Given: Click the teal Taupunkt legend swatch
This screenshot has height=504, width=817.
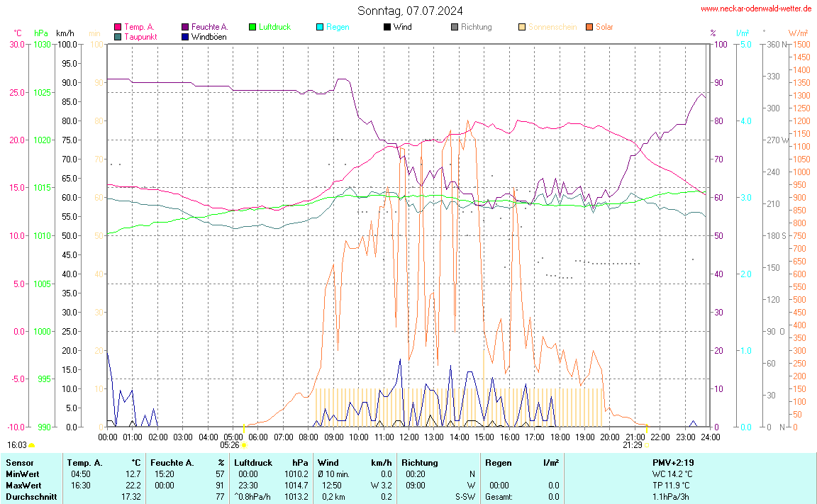Looking at the screenshot, I should pyautogui.click(x=118, y=36).
